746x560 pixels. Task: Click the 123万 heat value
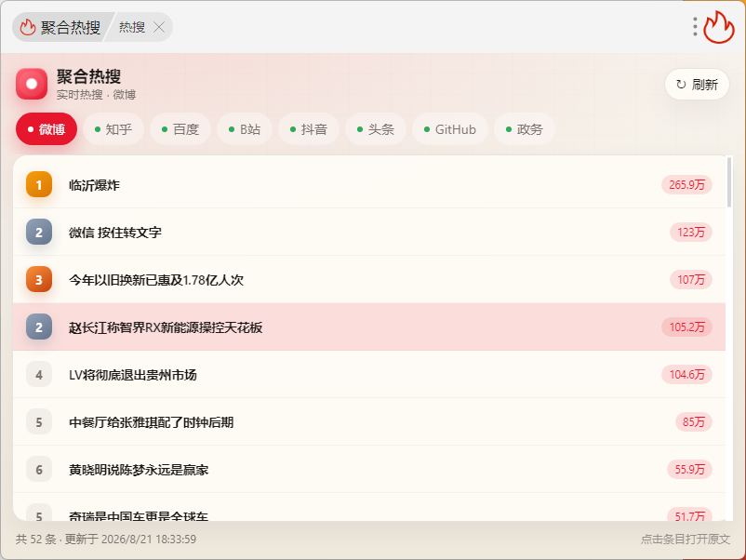(x=691, y=233)
